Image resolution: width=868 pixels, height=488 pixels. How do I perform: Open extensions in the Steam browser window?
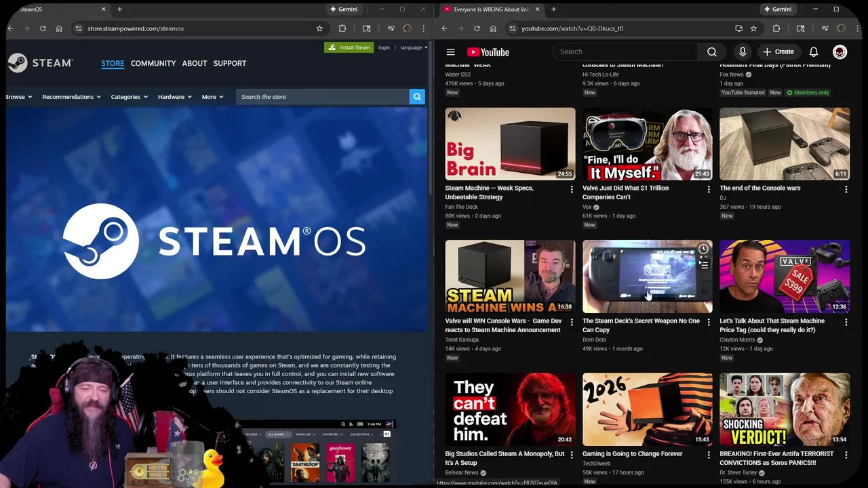pyautogui.click(x=342, y=28)
